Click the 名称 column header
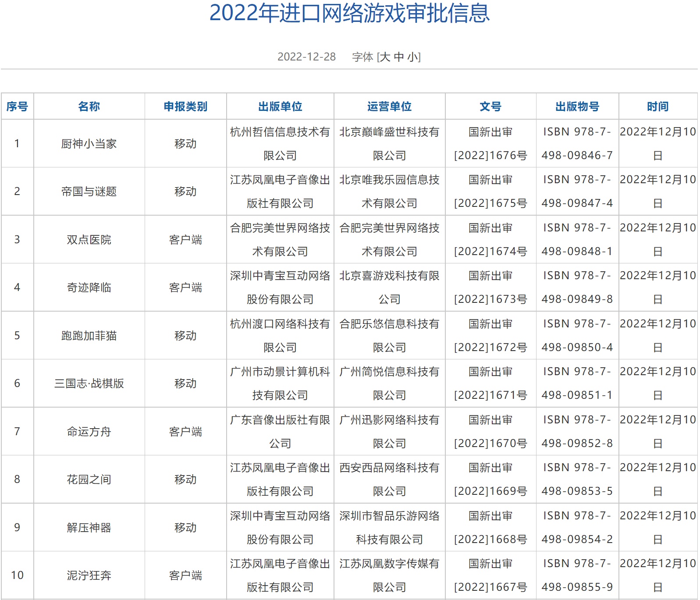This screenshot has height=600, width=700. point(89,107)
